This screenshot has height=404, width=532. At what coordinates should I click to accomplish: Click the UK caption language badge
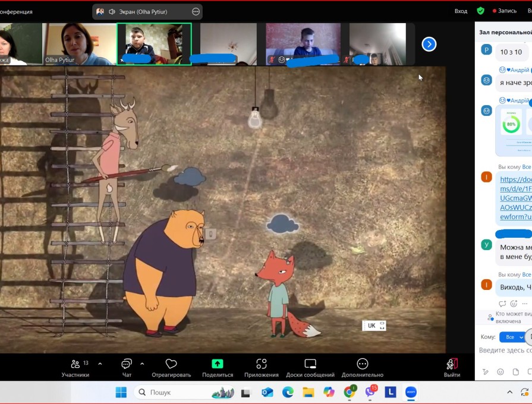(x=374, y=326)
